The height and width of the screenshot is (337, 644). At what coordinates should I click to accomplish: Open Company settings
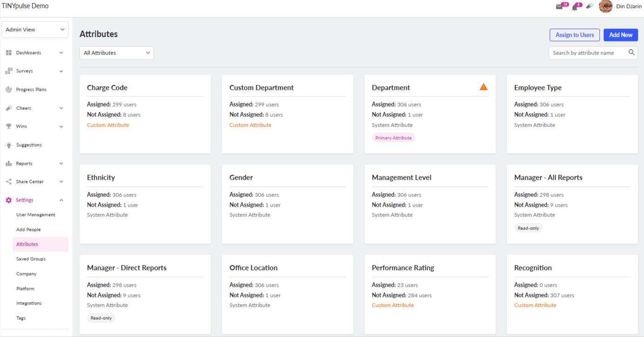click(26, 274)
